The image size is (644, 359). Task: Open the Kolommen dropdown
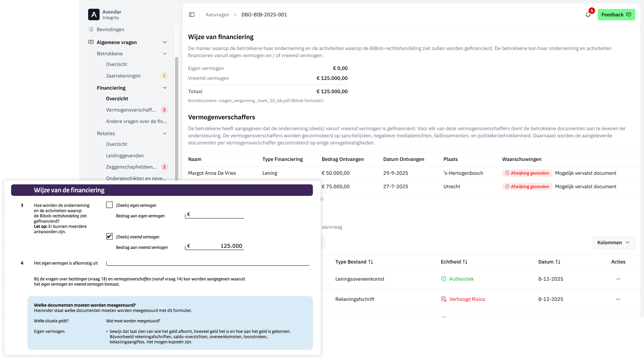coord(613,243)
